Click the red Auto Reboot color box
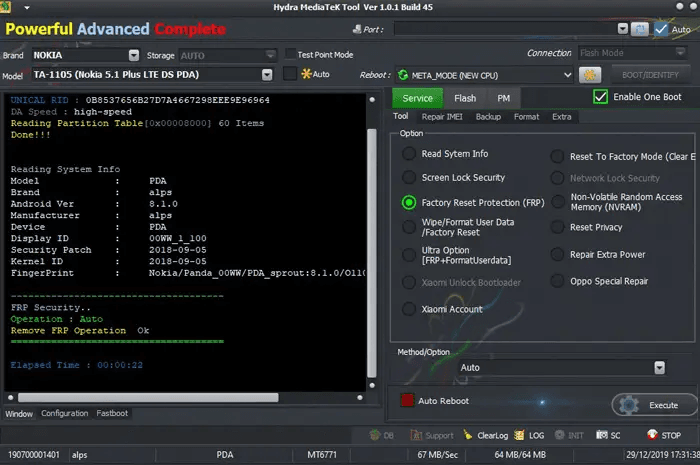700x465 pixels. [x=407, y=401]
